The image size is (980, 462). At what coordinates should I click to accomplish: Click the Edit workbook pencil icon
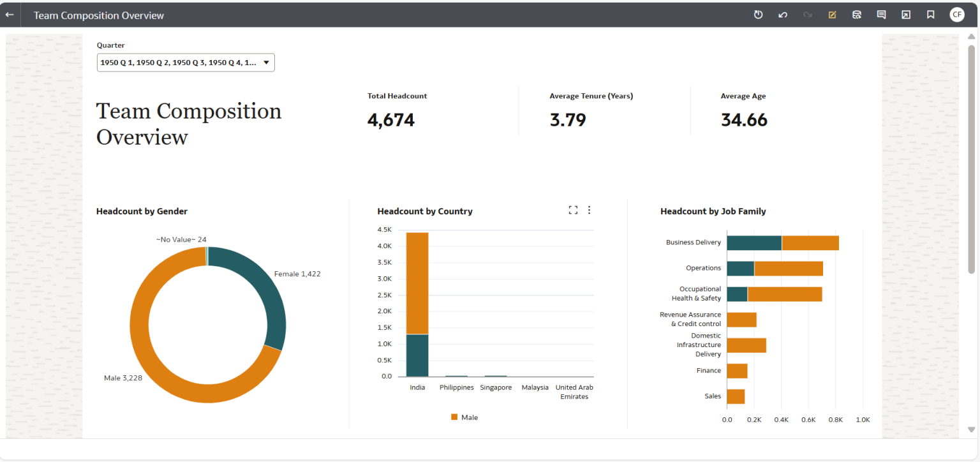click(x=832, y=14)
